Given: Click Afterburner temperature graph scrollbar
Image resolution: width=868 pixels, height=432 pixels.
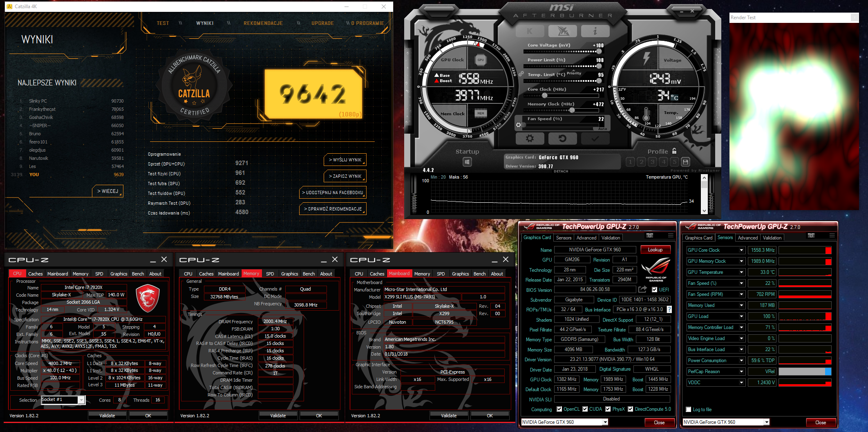Looking at the screenshot, I should 704,194.
